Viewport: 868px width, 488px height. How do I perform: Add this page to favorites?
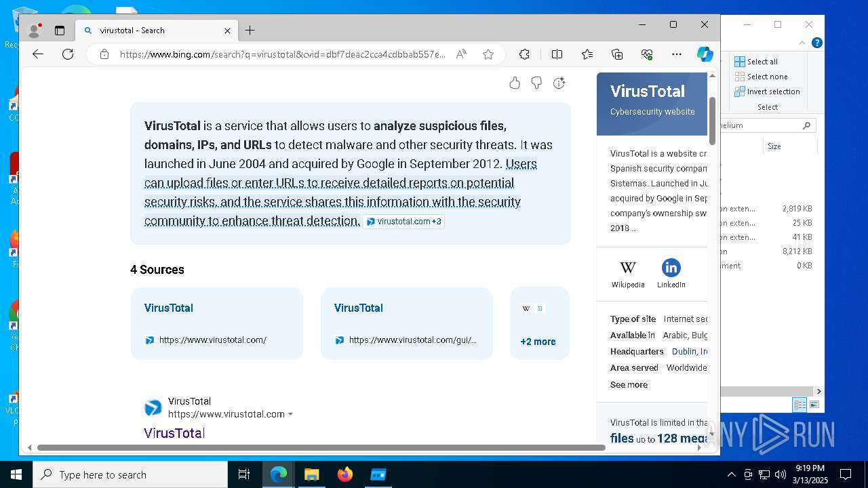(488, 54)
